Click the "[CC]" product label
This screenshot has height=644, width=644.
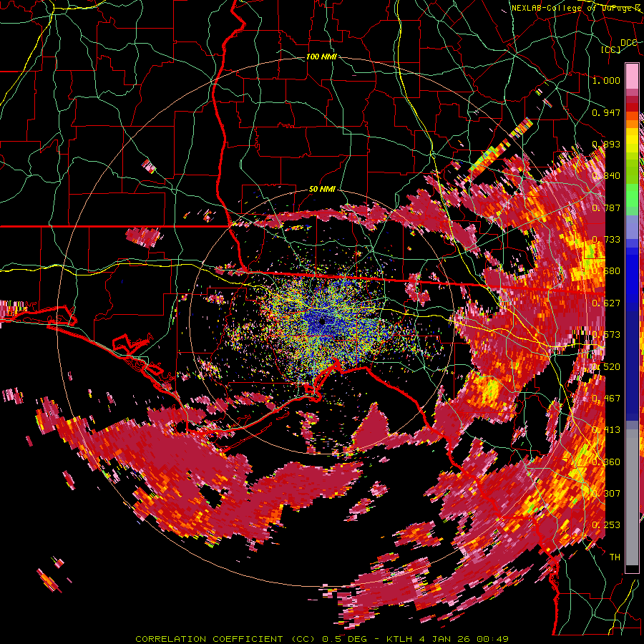click(x=610, y=49)
